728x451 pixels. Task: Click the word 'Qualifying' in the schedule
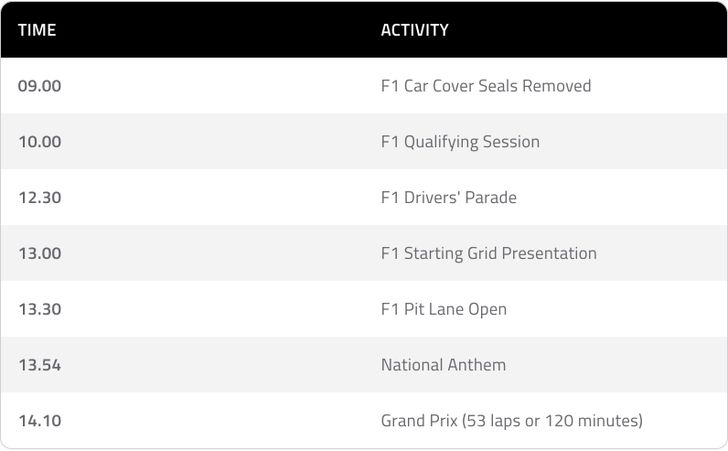(441, 142)
